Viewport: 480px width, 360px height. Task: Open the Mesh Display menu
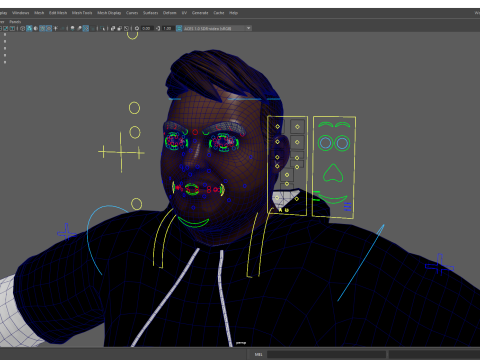point(109,13)
